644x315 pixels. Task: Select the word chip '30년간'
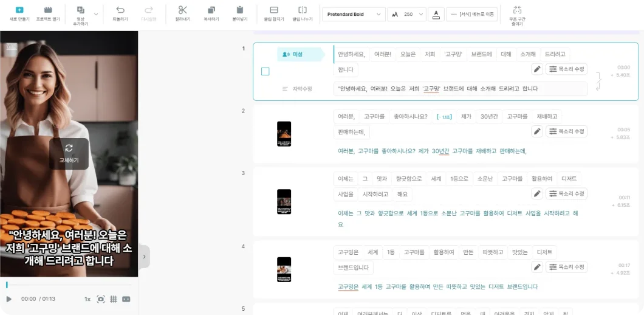coord(488,117)
